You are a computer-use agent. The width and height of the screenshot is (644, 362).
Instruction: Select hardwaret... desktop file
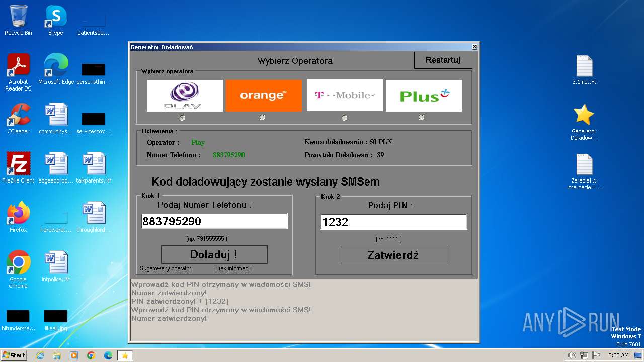56,222
